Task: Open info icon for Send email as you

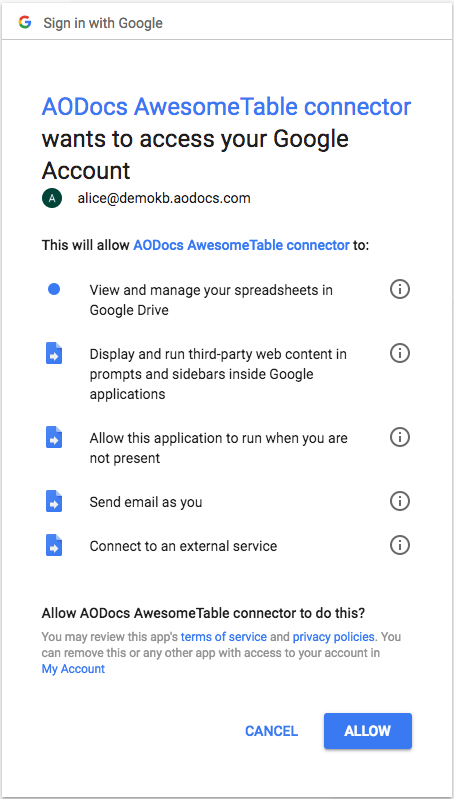Action: (399, 501)
